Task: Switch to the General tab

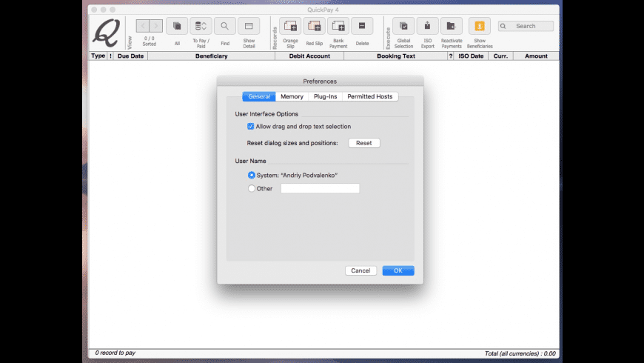Action: 259,96
